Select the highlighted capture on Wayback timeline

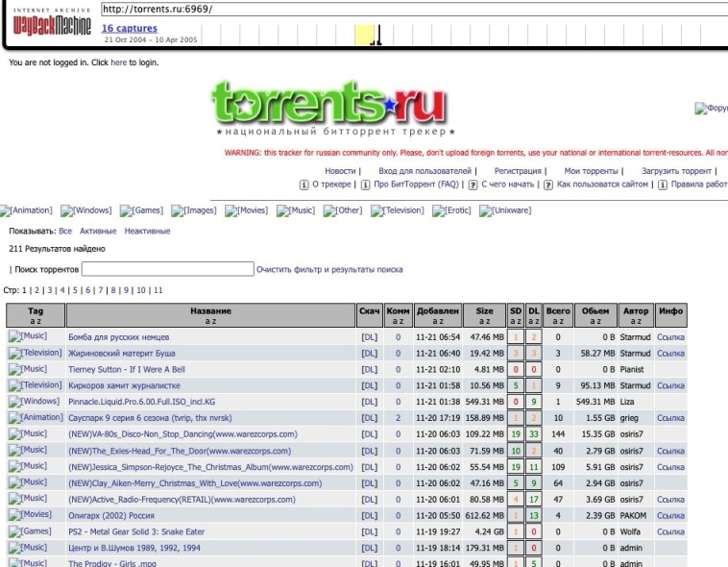(364, 35)
